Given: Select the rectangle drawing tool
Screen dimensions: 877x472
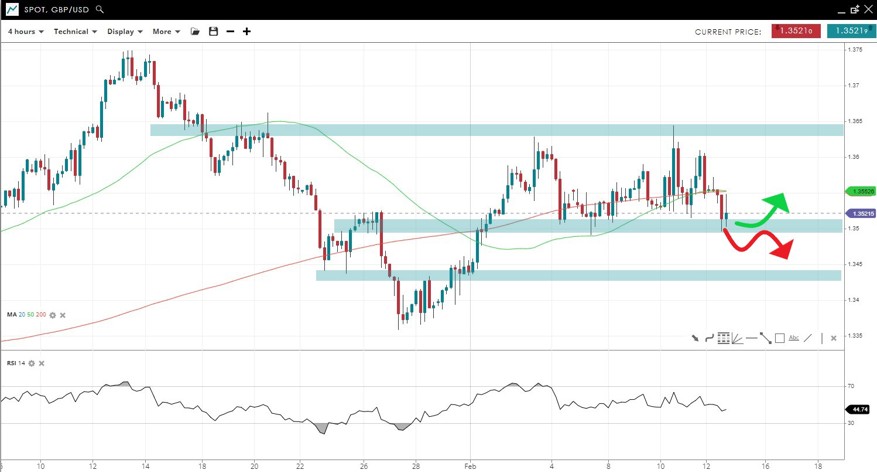Looking at the screenshot, I should (x=779, y=338).
